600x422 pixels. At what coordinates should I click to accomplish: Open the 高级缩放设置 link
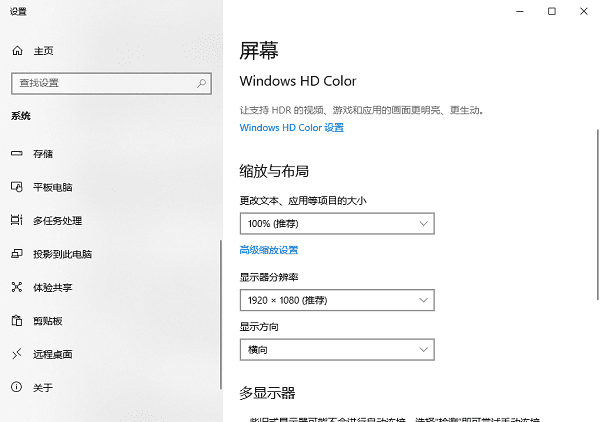point(269,250)
